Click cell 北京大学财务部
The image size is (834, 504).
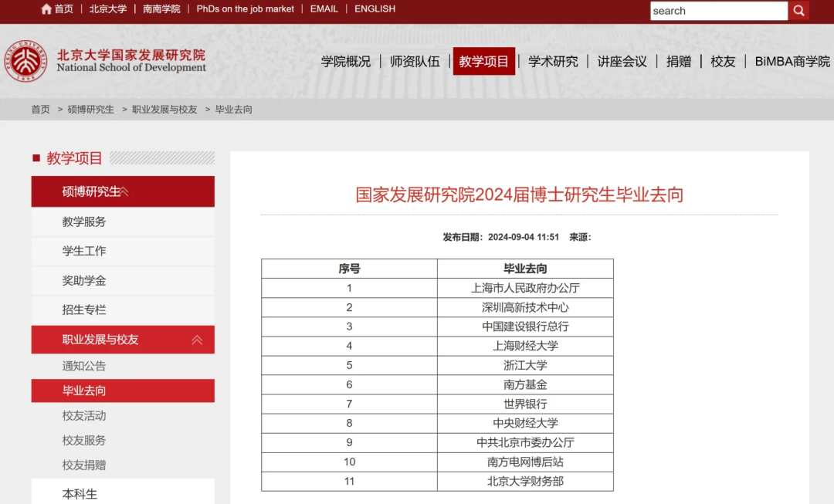526,481
